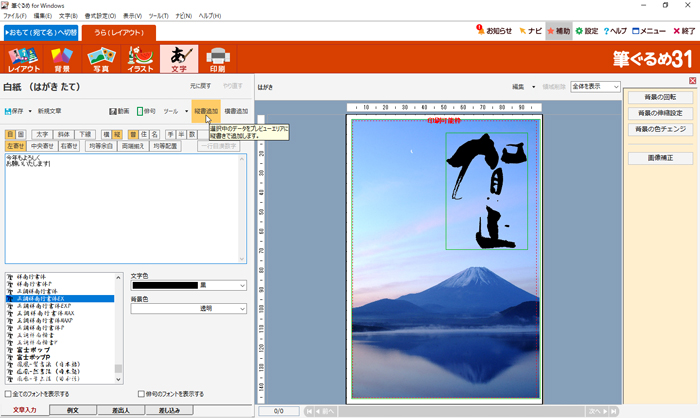The width and height of the screenshot is (700, 418).
Task: Open お知らせ notifications bell
Action: (x=493, y=31)
